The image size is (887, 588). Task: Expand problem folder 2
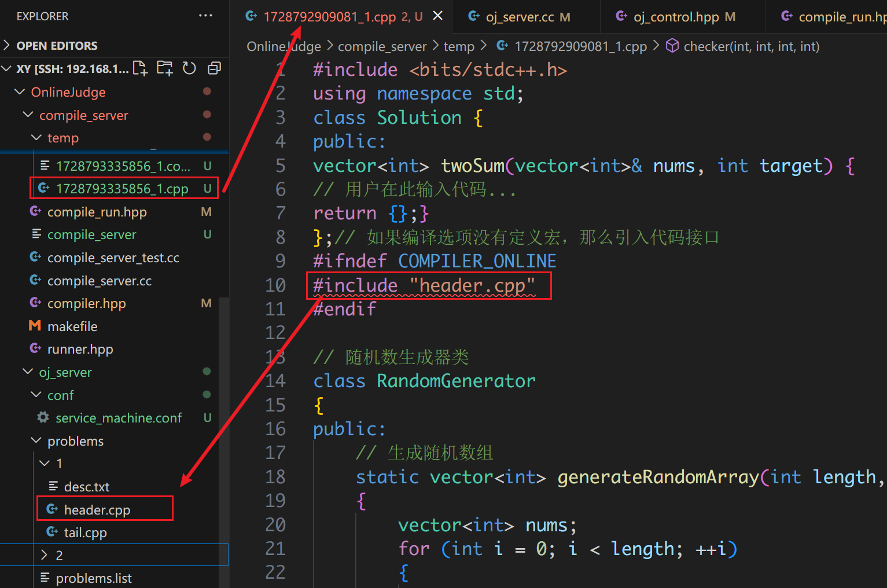click(x=45, y=555)
